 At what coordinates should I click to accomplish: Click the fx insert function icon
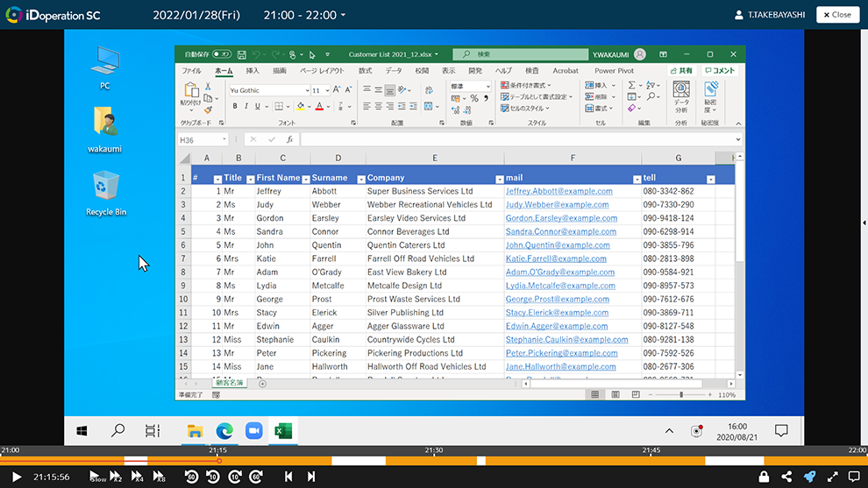tap(289, 140)
